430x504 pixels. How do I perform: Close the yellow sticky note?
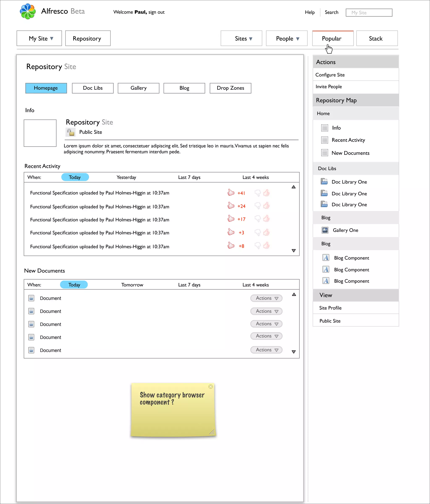(x=211, y=387)
